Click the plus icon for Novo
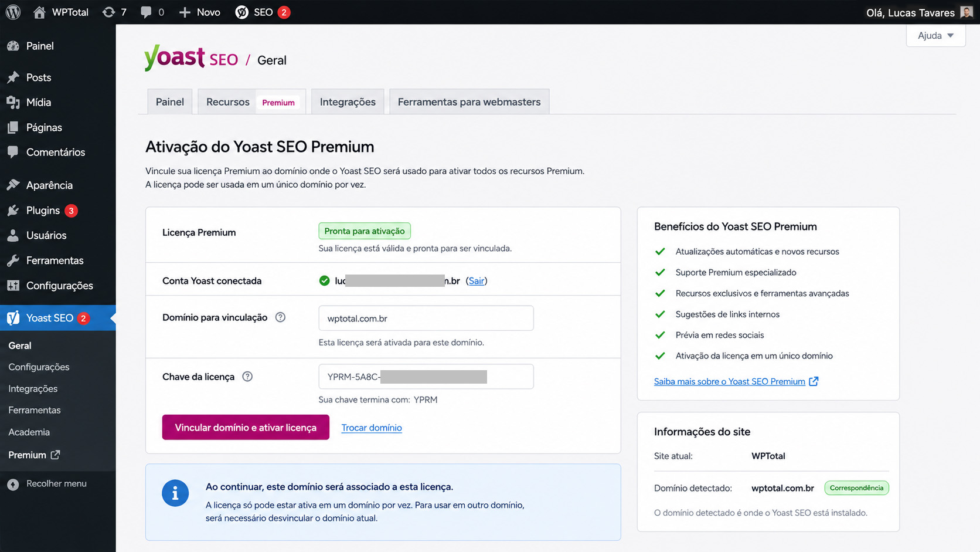Image resolution: width=980 pixels, height=552 pixels. pos(185,12)
